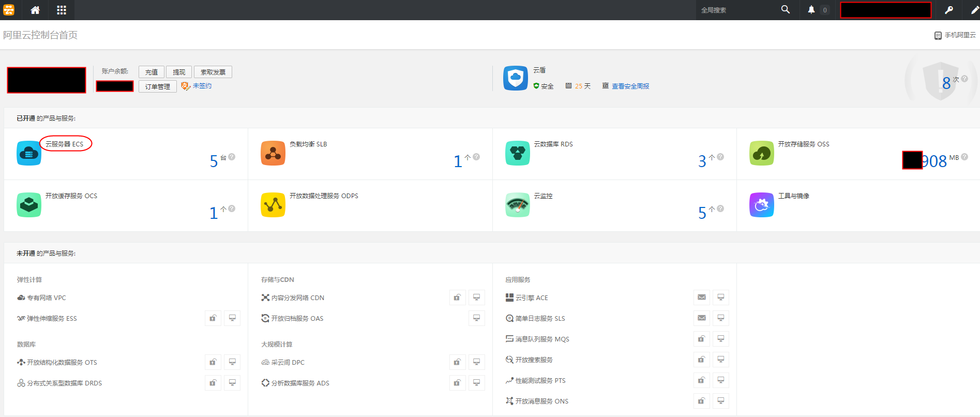Open the products grid menu icon
980x417 pixels.
pos(62,10)
